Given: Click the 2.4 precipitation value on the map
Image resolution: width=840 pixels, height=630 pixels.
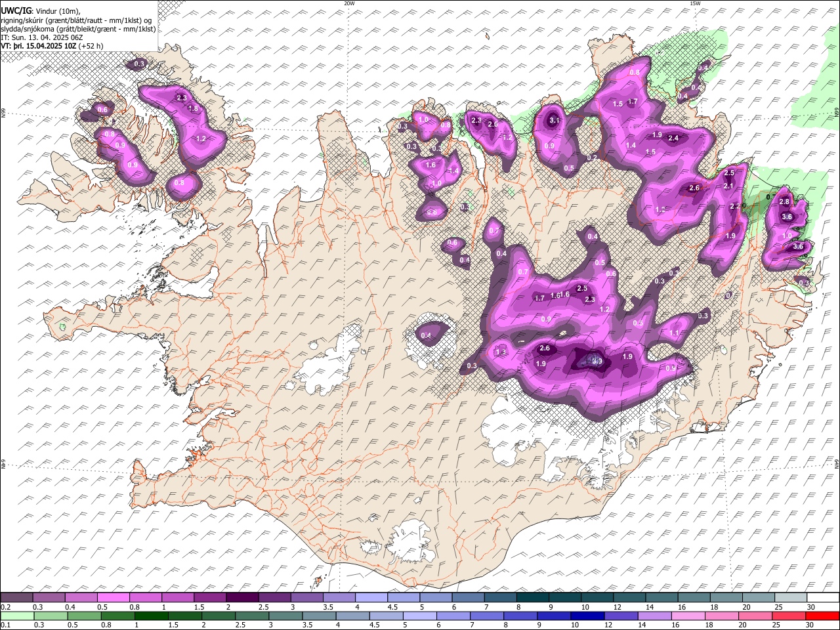Looking at the screenshot, I should point(673,138).
